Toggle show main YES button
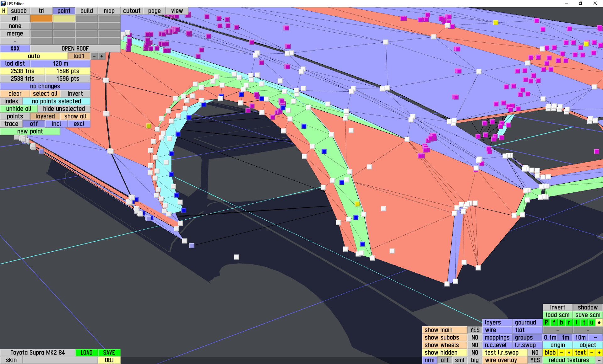 pos(475,330)
